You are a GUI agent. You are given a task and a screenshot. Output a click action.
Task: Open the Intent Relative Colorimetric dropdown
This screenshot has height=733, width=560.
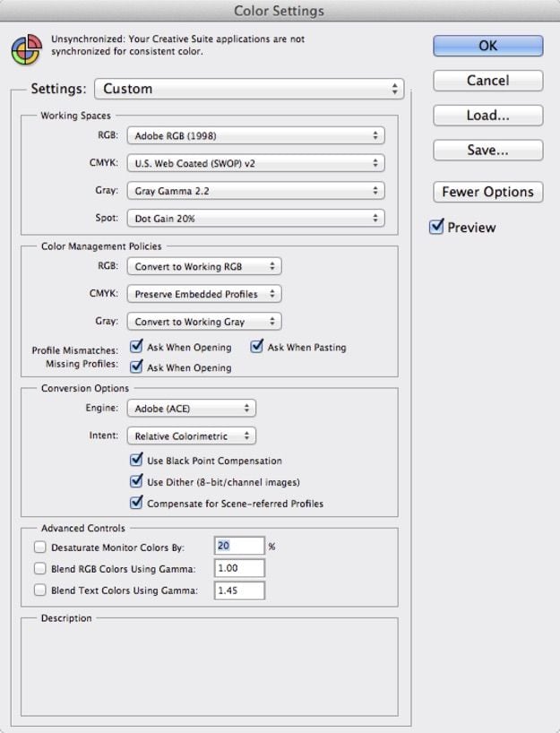[x=190, y=436]
